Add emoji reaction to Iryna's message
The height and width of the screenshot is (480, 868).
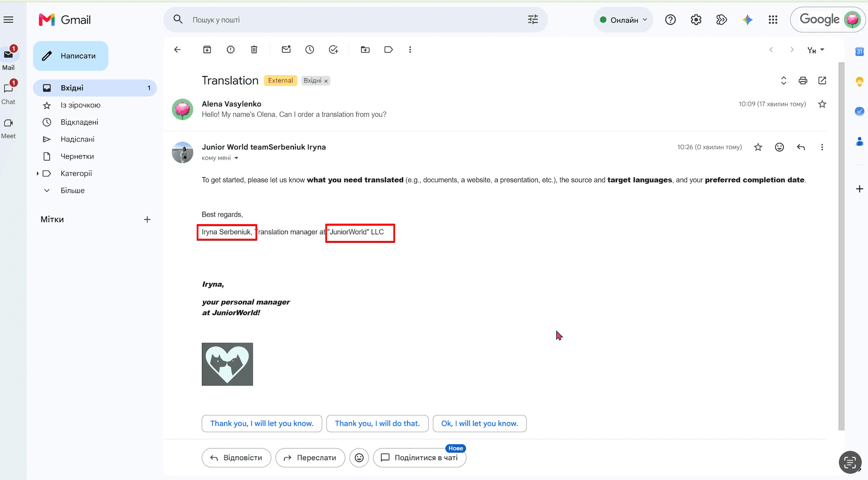click(780, 147)
